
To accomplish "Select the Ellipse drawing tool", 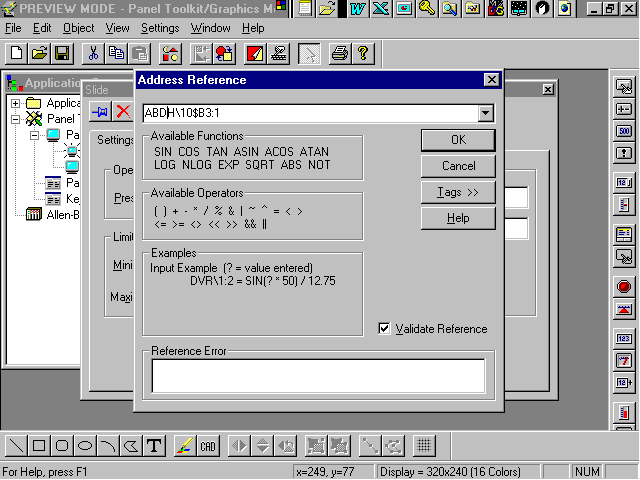I will 85,446.
